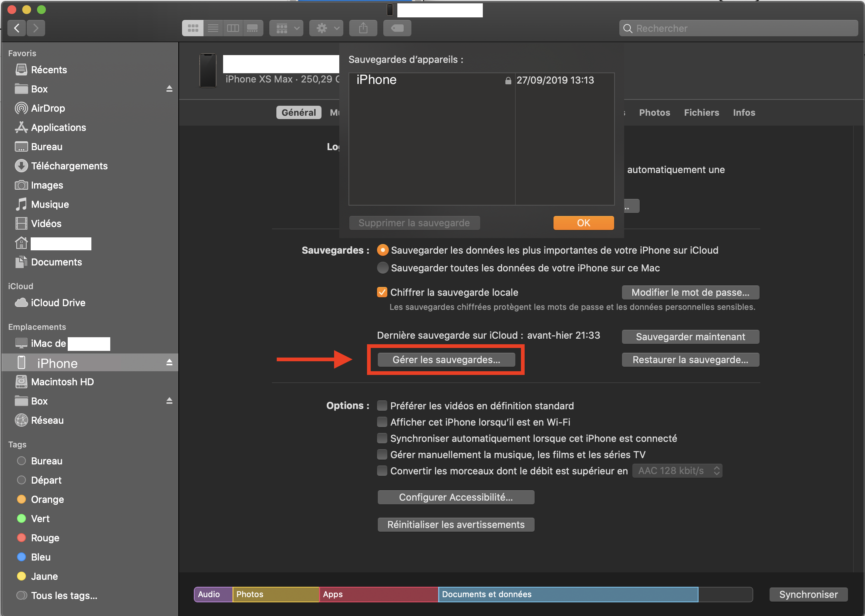Enable Afficher cet iPhone en Wi-Fi
The width and height of the screenshot is (865, 616).
pos(382,422)
